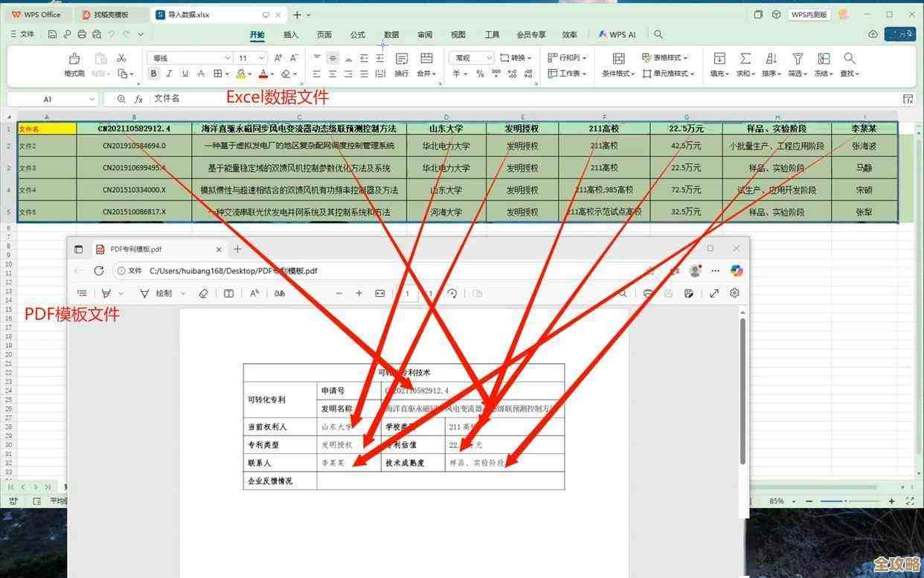Image resolution: width=924 pixels, height=578 pixels.
Task: Toggle underline formatting for the selection
Action: (x=185, y=74)
